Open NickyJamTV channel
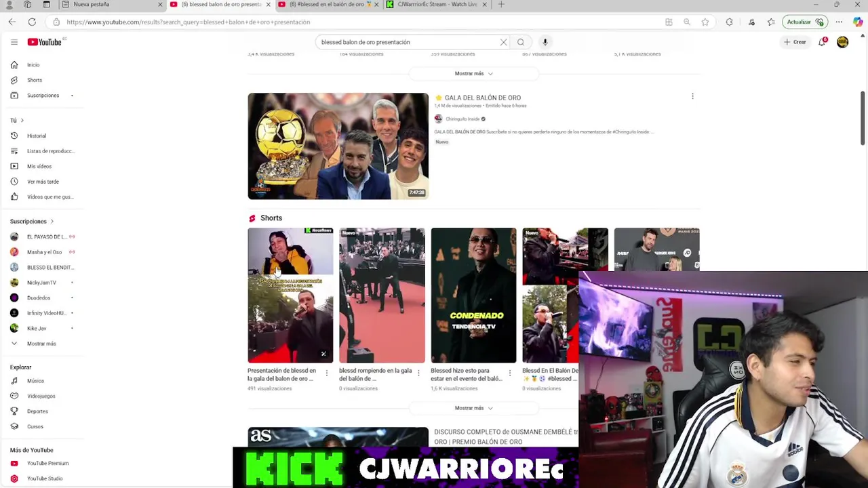Screen dimensions: 868x488 point(42,283)
